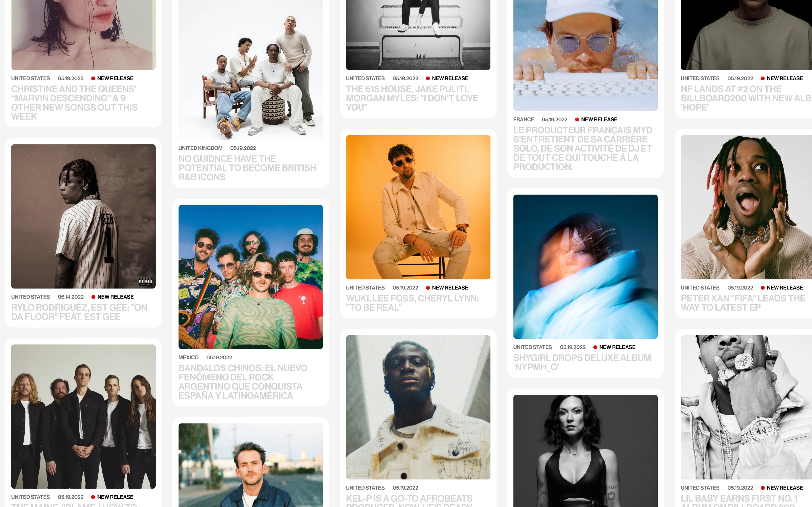Screen dimensions: 812x507
Task: Click the Wuki orange background portrait
Action: point(418,207)
